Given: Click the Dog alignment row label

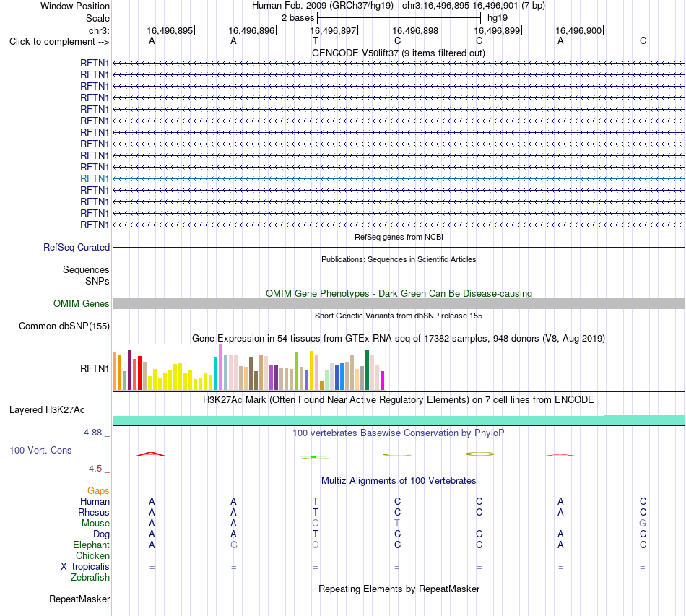Looking at the screenshot, I should coord(101,534).
